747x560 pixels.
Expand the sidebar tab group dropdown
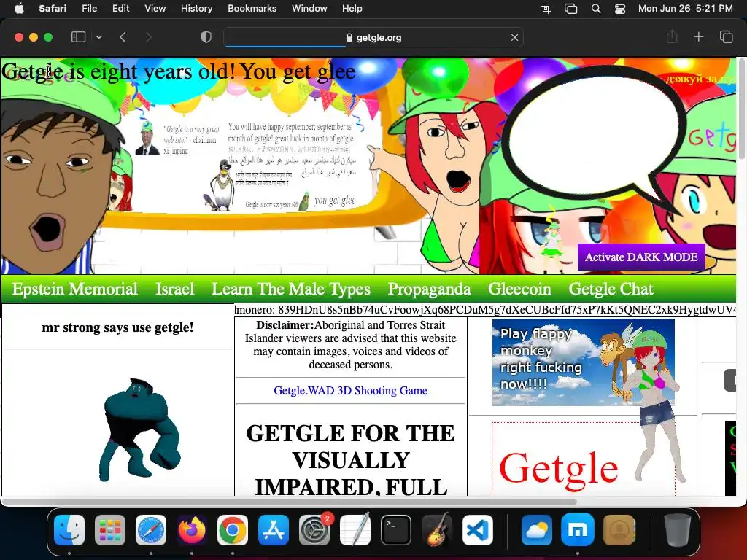tap(99, 37)
